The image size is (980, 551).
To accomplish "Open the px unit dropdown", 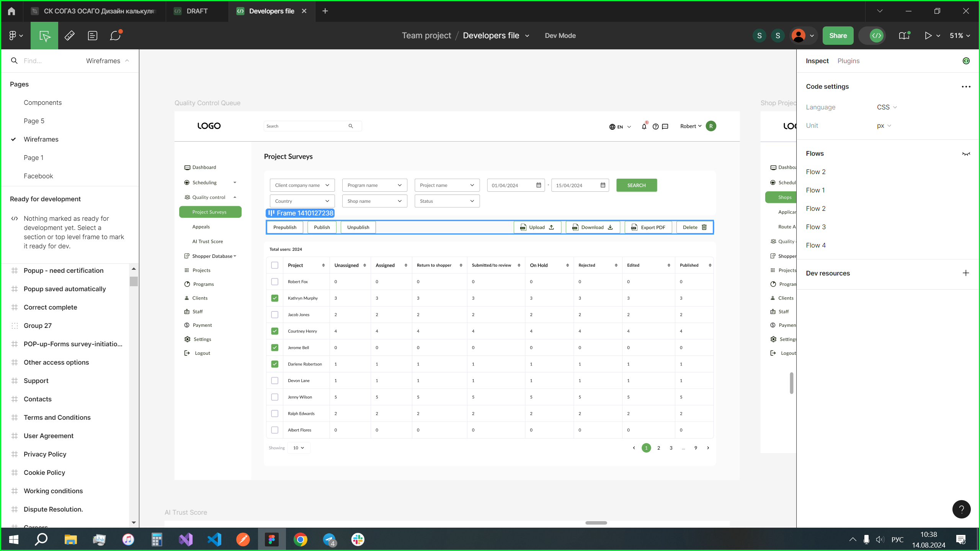I will click(884, 126).
